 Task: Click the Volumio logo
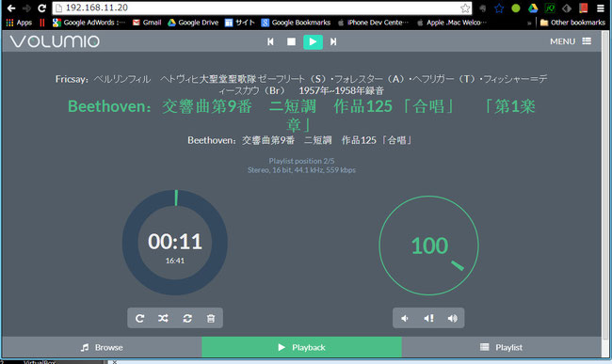pos(55,41)
